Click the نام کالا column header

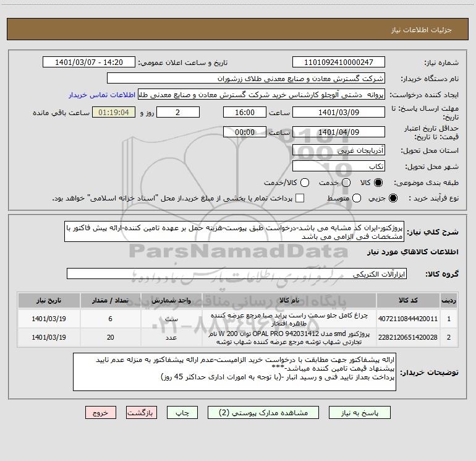pyautogui.click(x=289, y=300)
